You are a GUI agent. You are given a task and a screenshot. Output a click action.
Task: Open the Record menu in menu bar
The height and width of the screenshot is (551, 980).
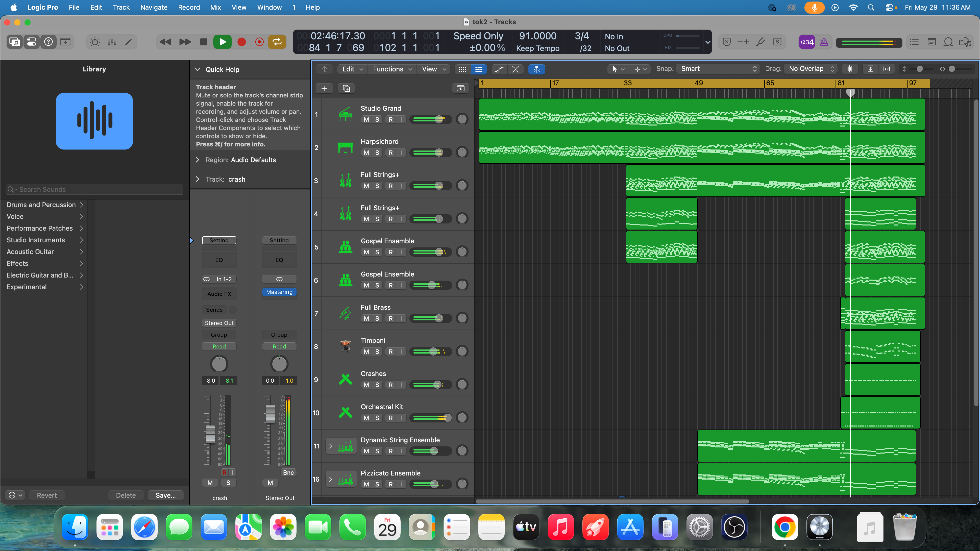[189, 7]
